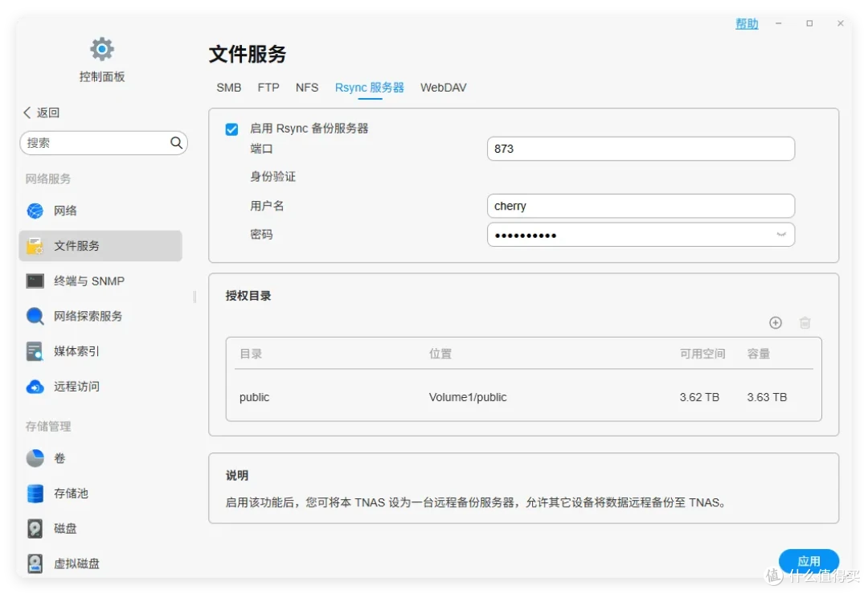Screen dimensions: 868x594
Task: Open the 媒体索引 icon in the sidebar
Action: pos(35,351)
